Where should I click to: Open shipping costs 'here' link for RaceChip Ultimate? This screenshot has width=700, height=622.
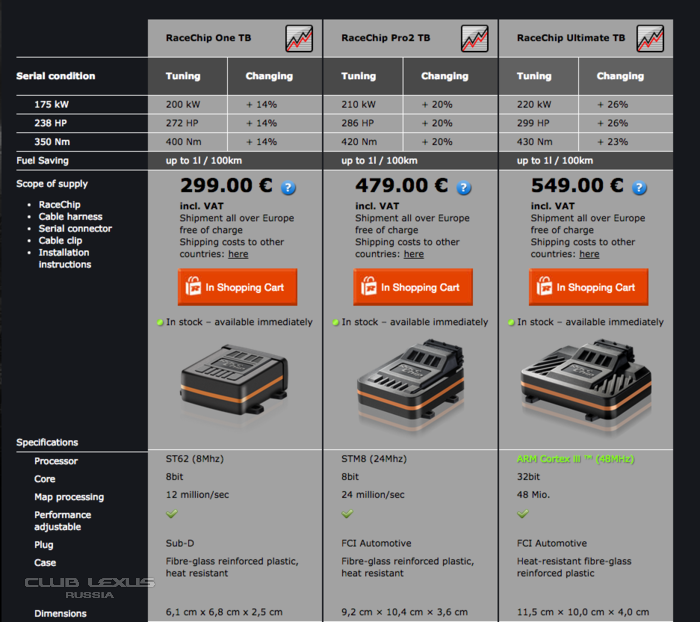(589, 254)
